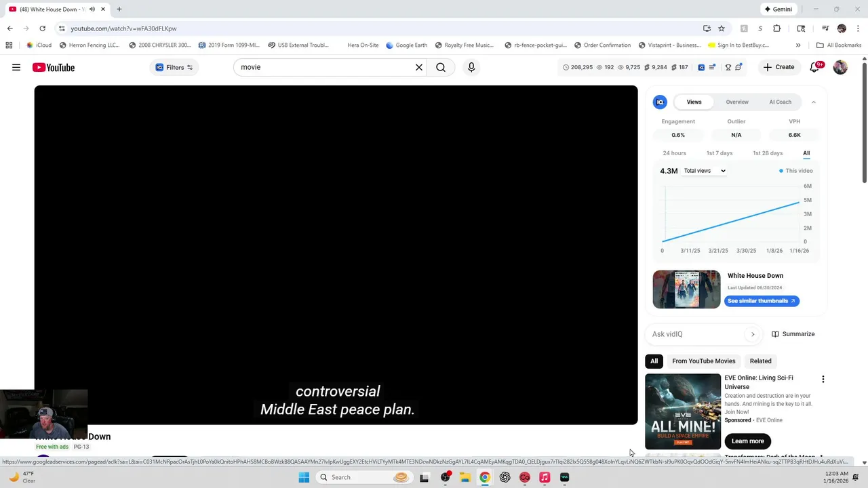This screenshot has height=488, width=868.
Task: Click the address bar URL
Action: pos(123,28)
